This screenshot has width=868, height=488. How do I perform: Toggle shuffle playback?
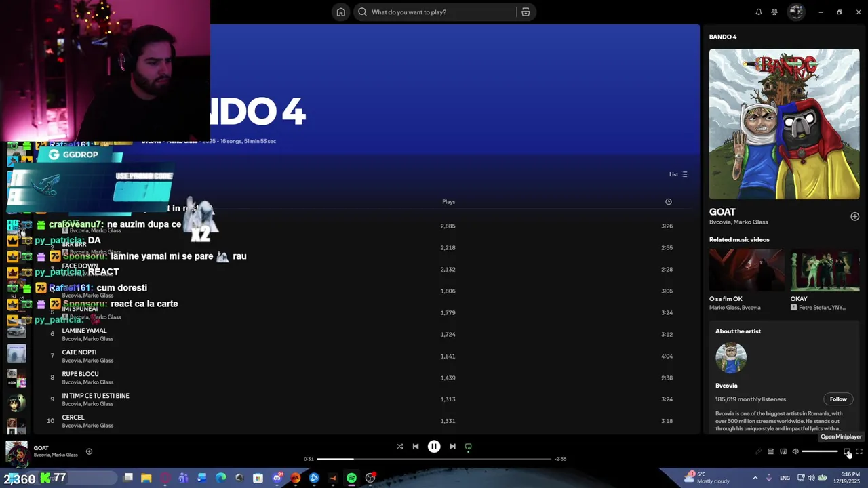point(399,447)
